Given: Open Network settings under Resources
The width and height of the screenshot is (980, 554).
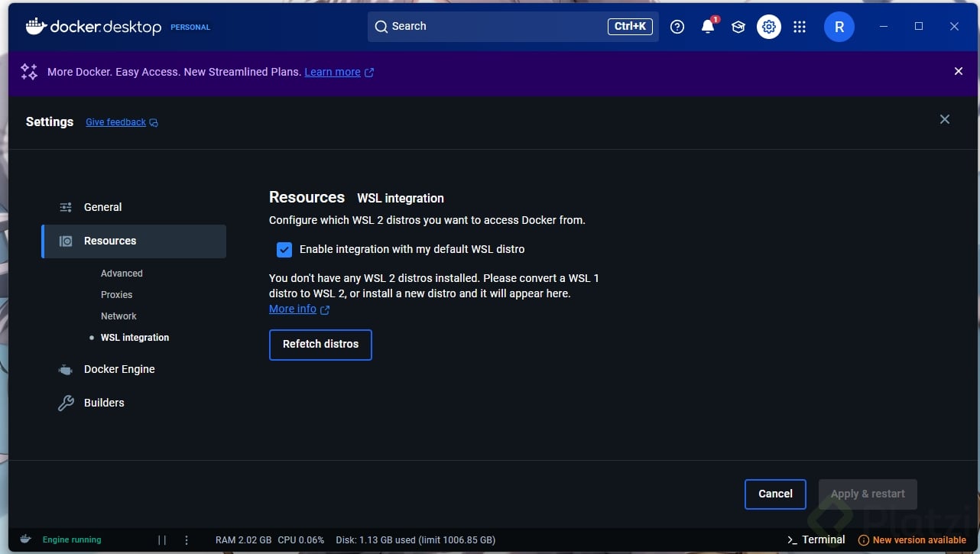Looking at the screenshot, I should (x=118, y=316).
